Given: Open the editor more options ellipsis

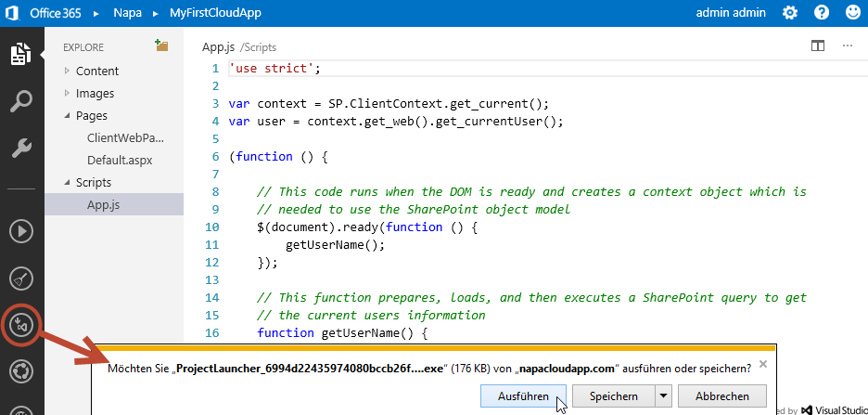Looking at the screenshot, I should pos(847,45).
